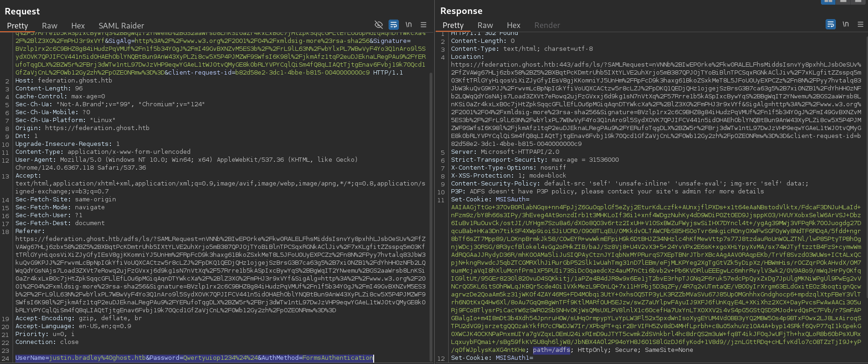This screenshot has width=868, height=364.
Task: Click the Response Content-Type: text/html header
Action: pos(522,48)
